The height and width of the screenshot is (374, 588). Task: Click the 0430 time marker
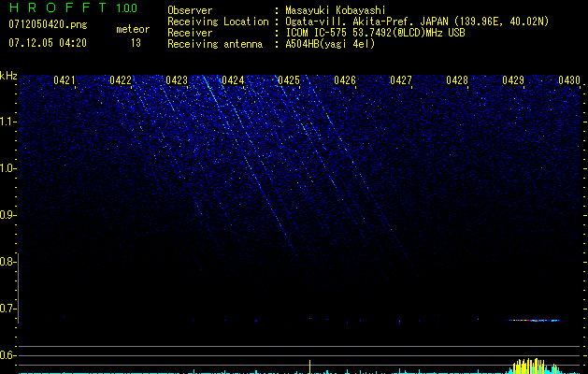[569, 80]
